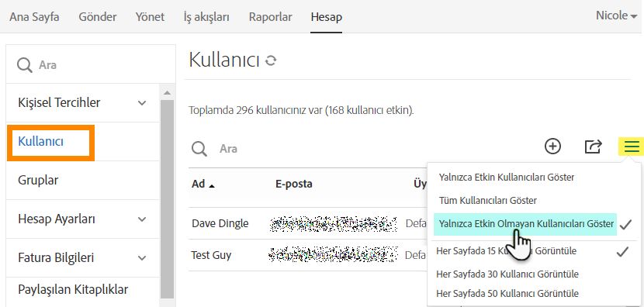Sort by the Ad column header
This screenshot has width=644, height=307.
tap(203, 184)
